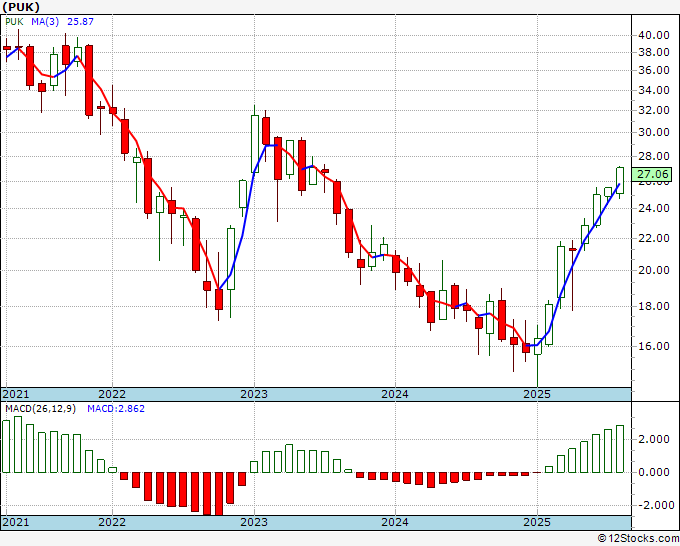Click the 24.00 price axis label
This screenshot has height=546, width=680.
click(x=654, y=208)
